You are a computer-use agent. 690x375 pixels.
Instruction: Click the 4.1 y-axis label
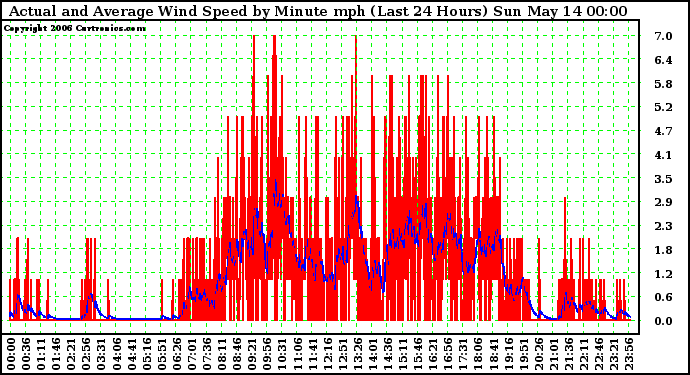click(x=663, y=155)
